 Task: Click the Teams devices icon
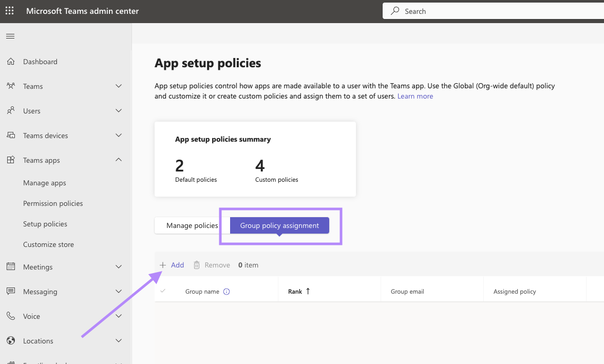click(x=11, y=135)
